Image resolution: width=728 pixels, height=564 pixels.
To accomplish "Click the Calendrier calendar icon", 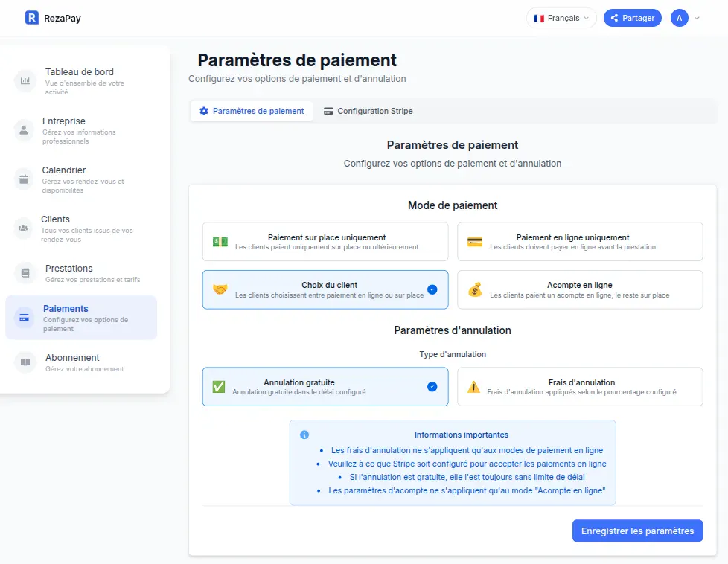I will [x=23, y=179].
